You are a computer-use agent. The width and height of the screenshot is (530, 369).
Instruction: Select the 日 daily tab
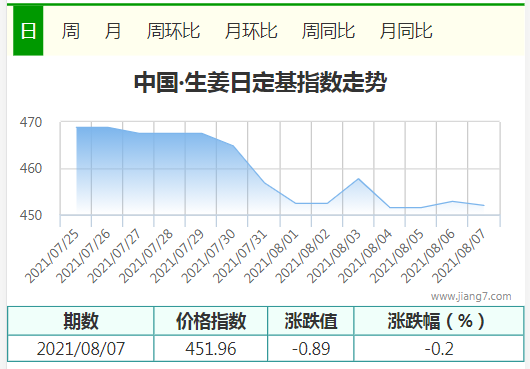[x=28, y=31]
